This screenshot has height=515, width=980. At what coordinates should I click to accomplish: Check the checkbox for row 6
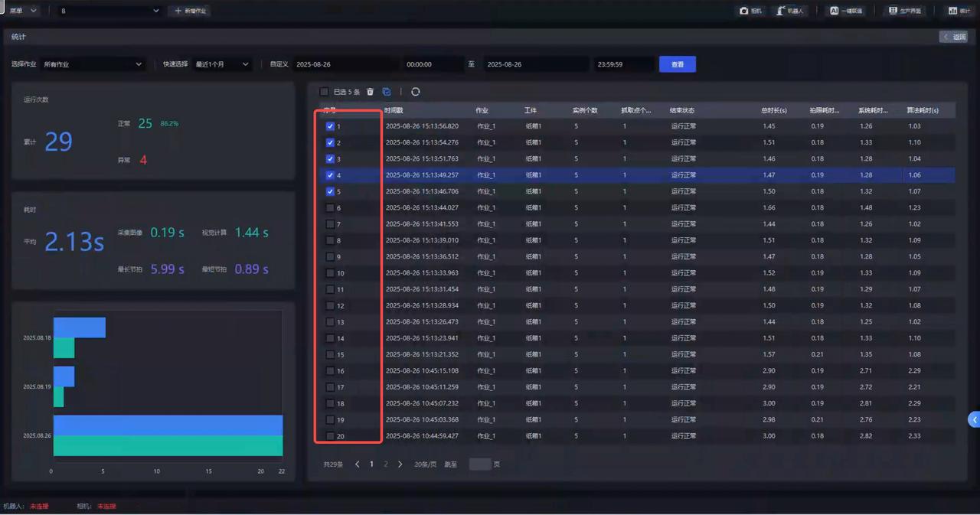click(330, 208)
